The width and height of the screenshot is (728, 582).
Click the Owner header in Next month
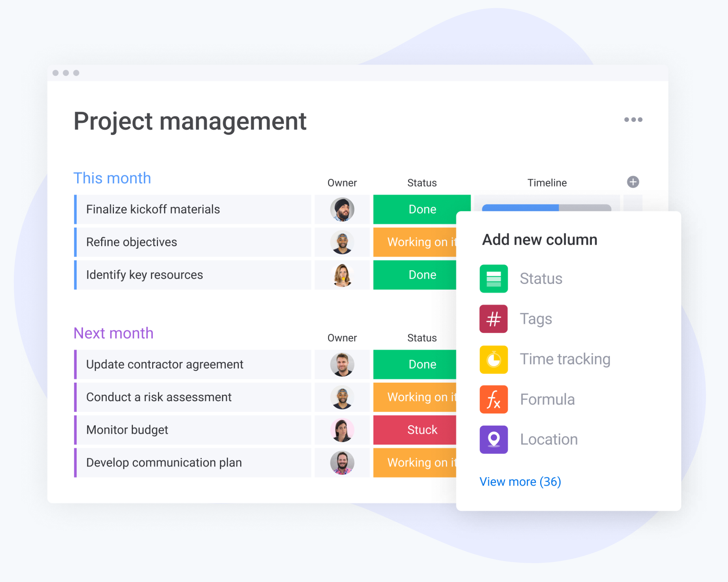click(342, 338)
